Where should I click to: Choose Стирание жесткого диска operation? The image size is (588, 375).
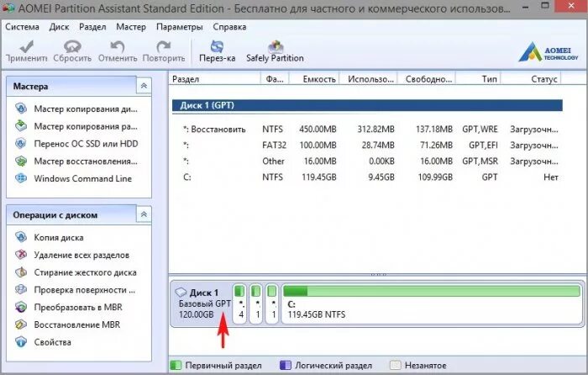click(x=76, y=272)
